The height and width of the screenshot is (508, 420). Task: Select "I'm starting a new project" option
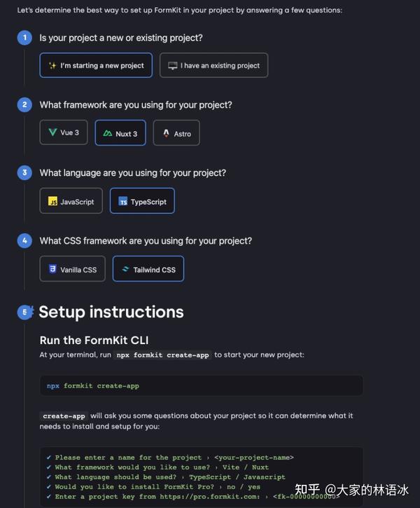click(x=96, y=65)
